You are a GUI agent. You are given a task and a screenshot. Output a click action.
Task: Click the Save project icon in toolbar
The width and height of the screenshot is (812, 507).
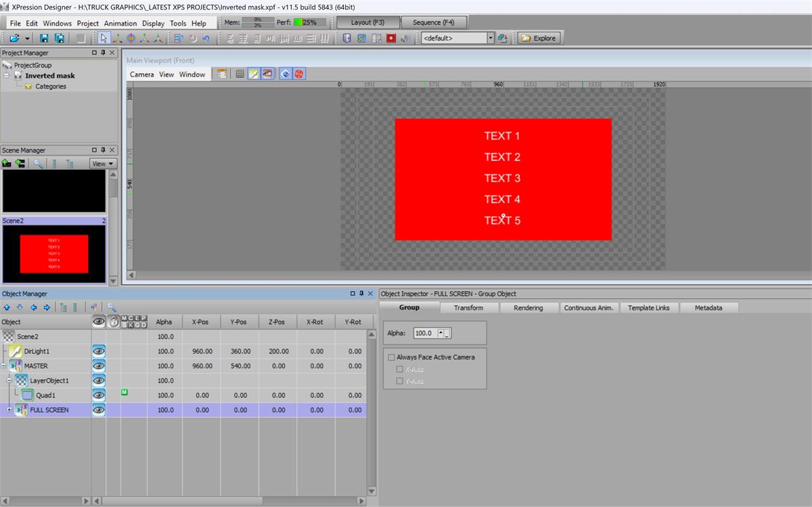[x=44, y=39]
